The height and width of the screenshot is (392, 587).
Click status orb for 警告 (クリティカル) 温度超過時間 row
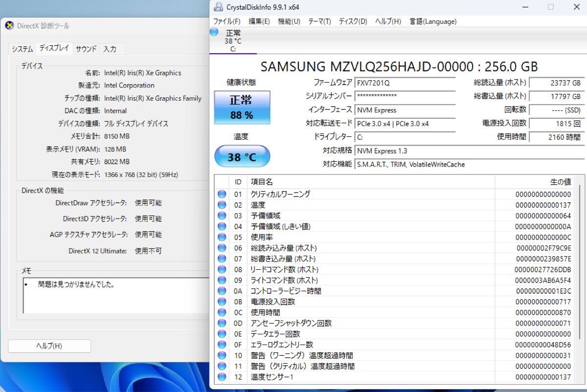(x=222, y=366)
